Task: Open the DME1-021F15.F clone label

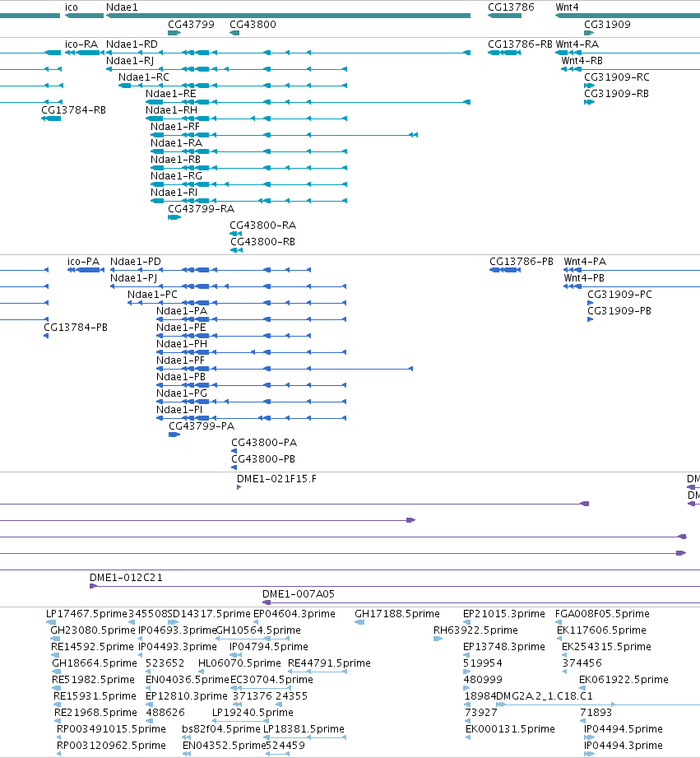Action: [277, 478]
